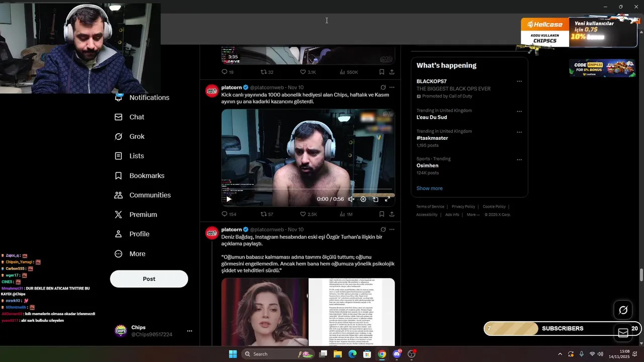Click the Profile person icon
This screenshot has height=362, width=644.
point(118,234)
